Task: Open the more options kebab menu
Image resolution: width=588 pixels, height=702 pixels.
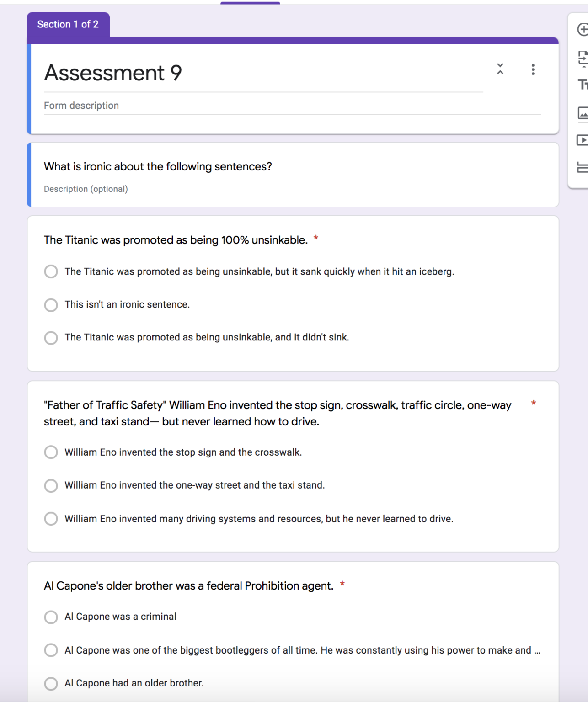Action: (533, 69)
